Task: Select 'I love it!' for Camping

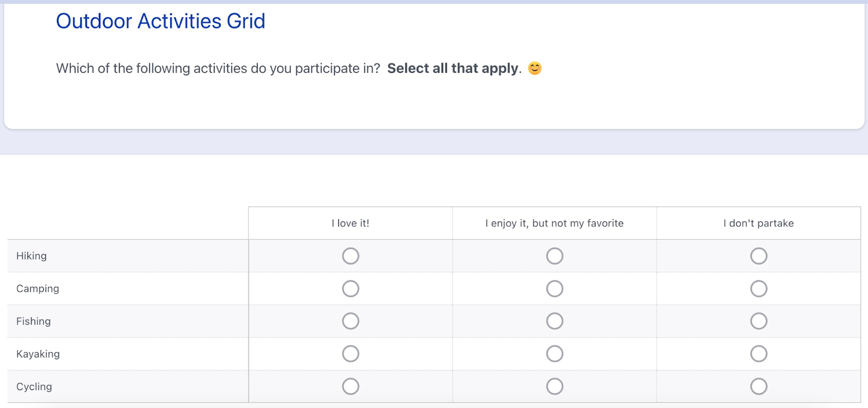Action: click(350, 289)
